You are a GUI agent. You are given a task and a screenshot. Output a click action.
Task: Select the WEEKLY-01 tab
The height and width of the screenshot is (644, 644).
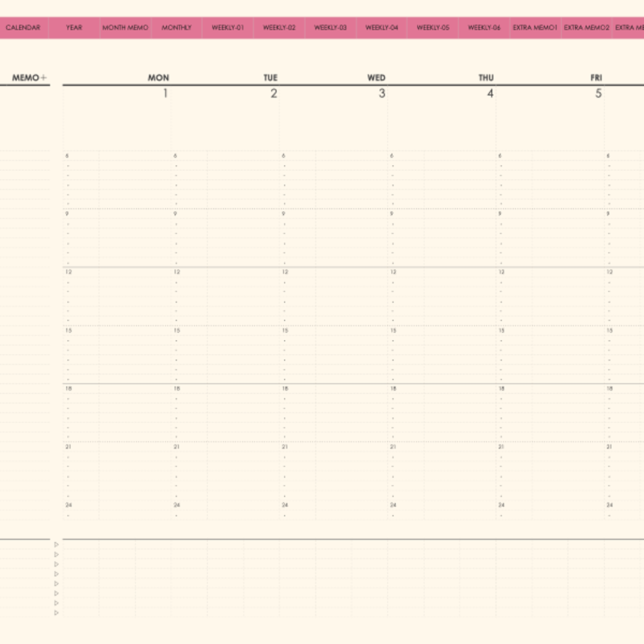(228, 27)
